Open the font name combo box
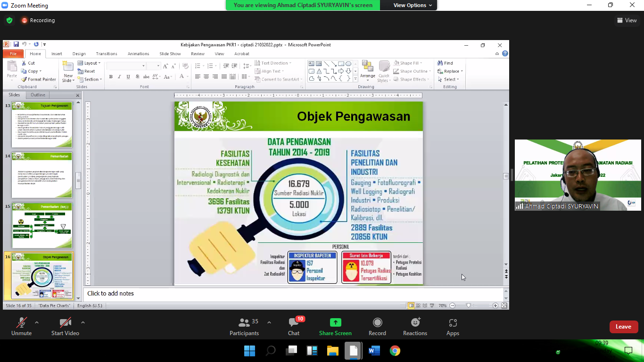 [x=126, y=66]
